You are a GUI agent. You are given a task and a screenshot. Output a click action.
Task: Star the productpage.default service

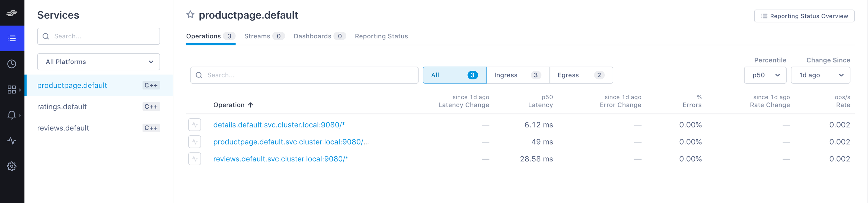tap(190, 14)
